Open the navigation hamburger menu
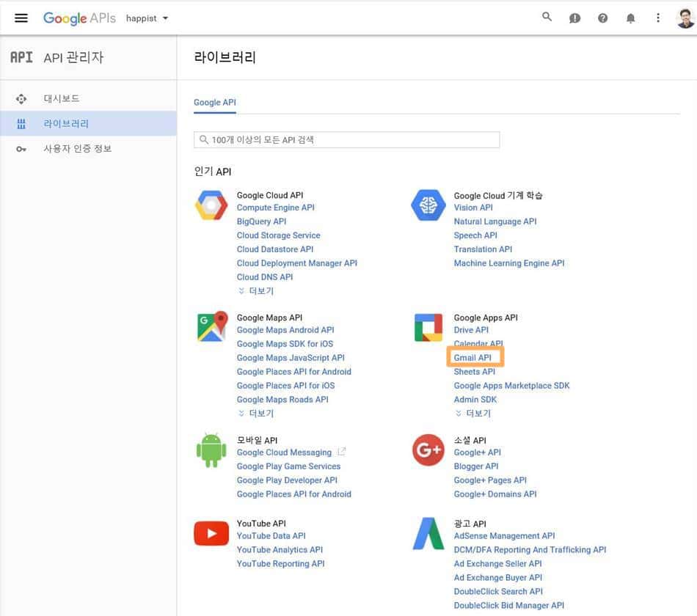 [21, 18]
